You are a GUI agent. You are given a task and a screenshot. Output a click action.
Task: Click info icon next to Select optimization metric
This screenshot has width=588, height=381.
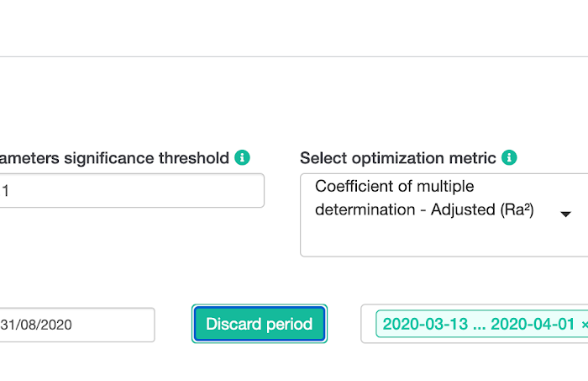tap(509, 157)
